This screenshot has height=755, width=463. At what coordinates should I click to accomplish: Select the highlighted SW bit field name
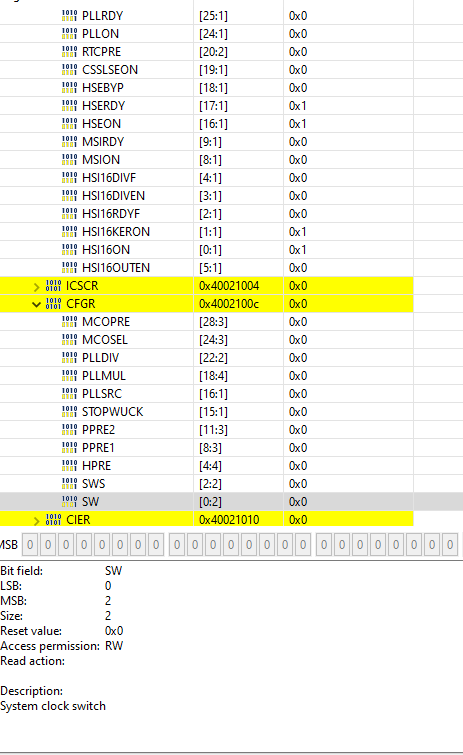tap(90, 502)
